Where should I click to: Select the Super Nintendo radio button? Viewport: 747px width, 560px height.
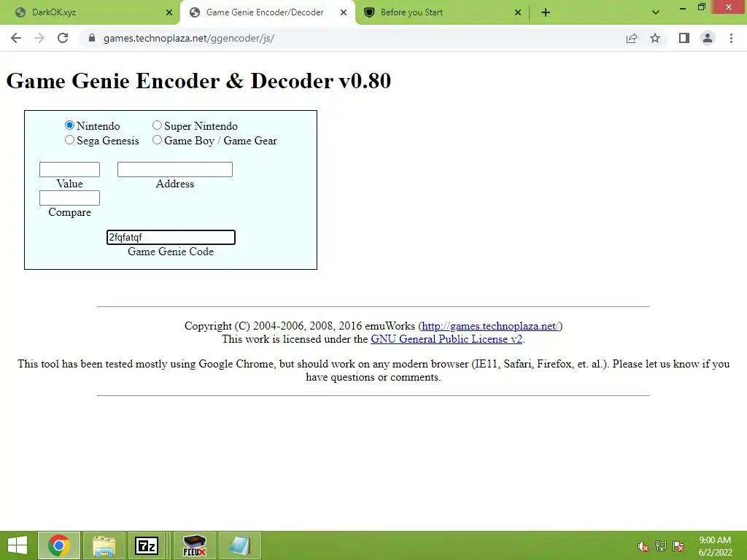click(158, 125)
